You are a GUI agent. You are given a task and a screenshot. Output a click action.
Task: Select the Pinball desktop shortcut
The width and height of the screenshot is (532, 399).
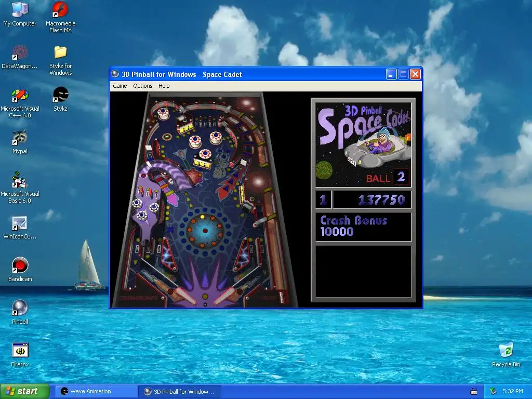tap(20, 312)
